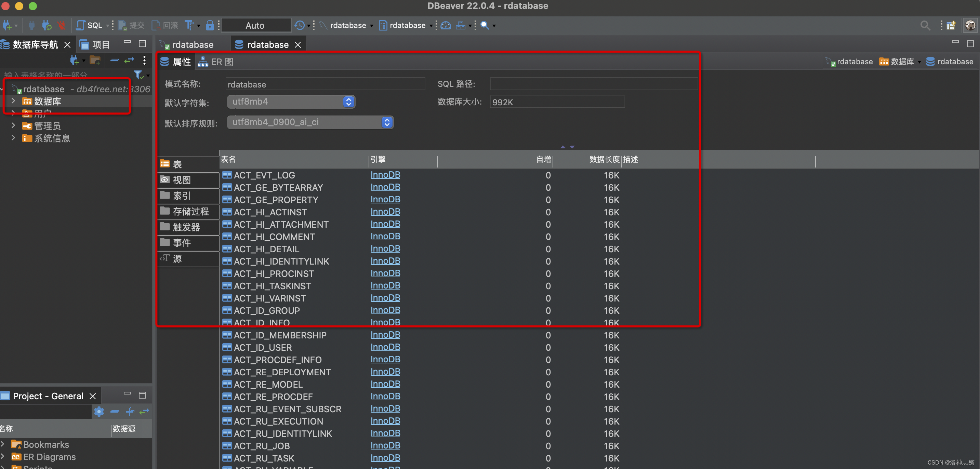Open the active connection rdatabase selector
Image resolution: width=980 pixels, height=469 pixels.
(346, 26)
